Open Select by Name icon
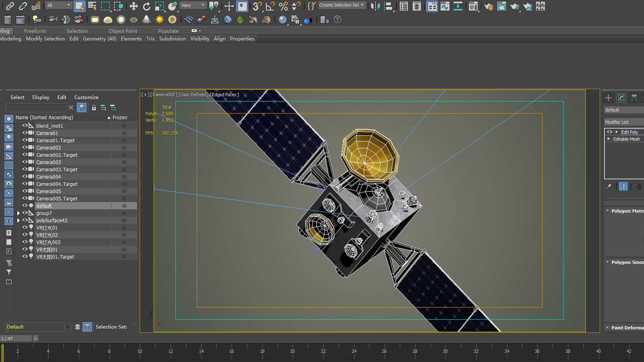 [x=92, y=6]
